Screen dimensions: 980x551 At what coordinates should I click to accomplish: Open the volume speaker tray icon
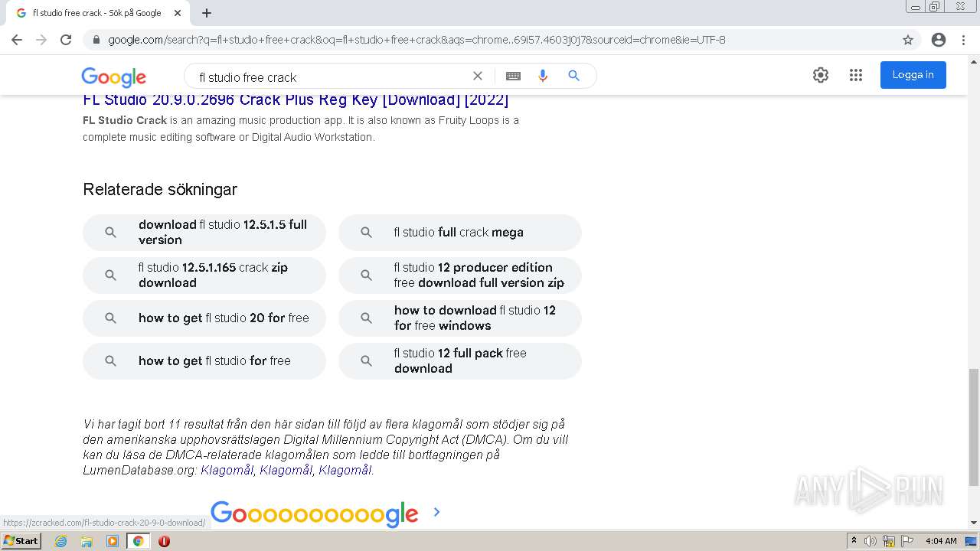[871, 541]
